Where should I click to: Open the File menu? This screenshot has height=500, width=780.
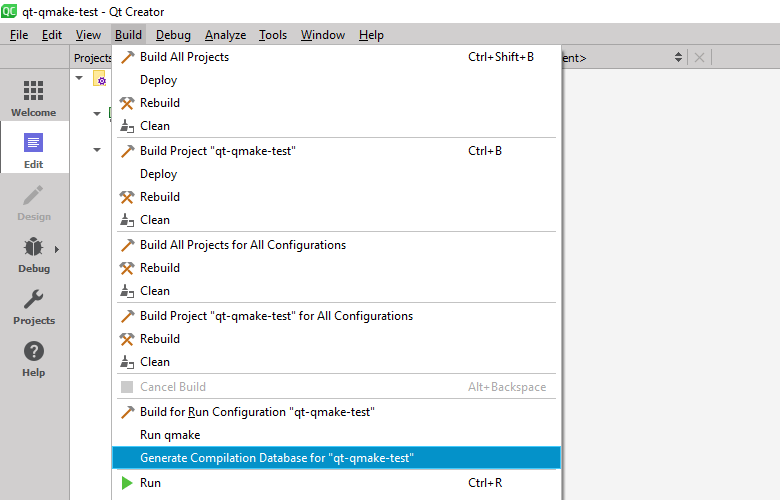tap(19, 35)
